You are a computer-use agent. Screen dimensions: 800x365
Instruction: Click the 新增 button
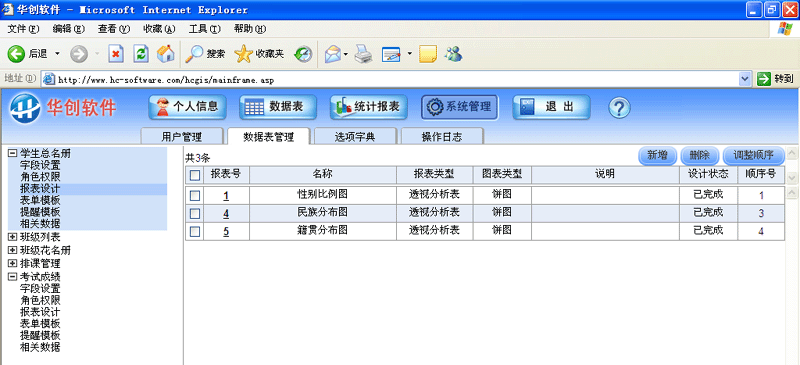click(658, 155)
